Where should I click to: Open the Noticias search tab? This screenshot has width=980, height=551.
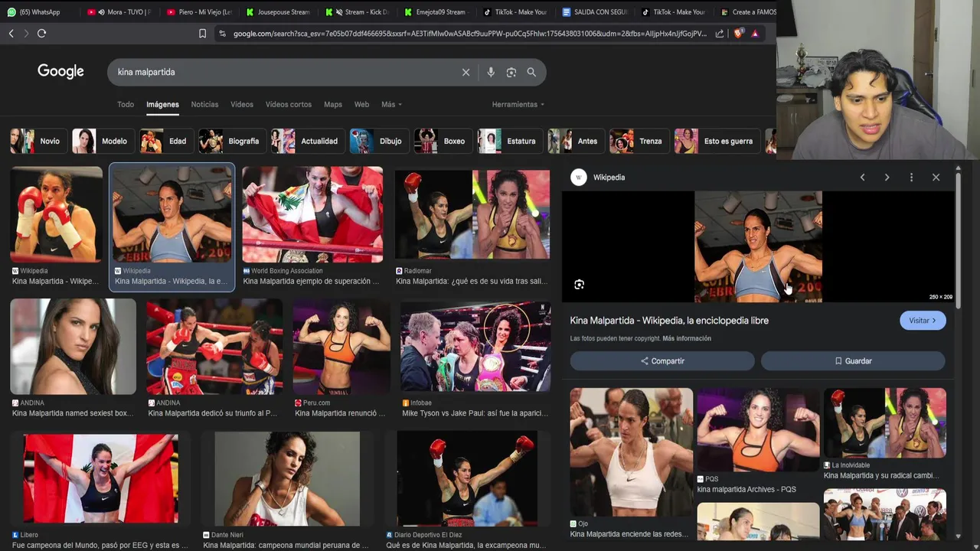click(204, 105)
